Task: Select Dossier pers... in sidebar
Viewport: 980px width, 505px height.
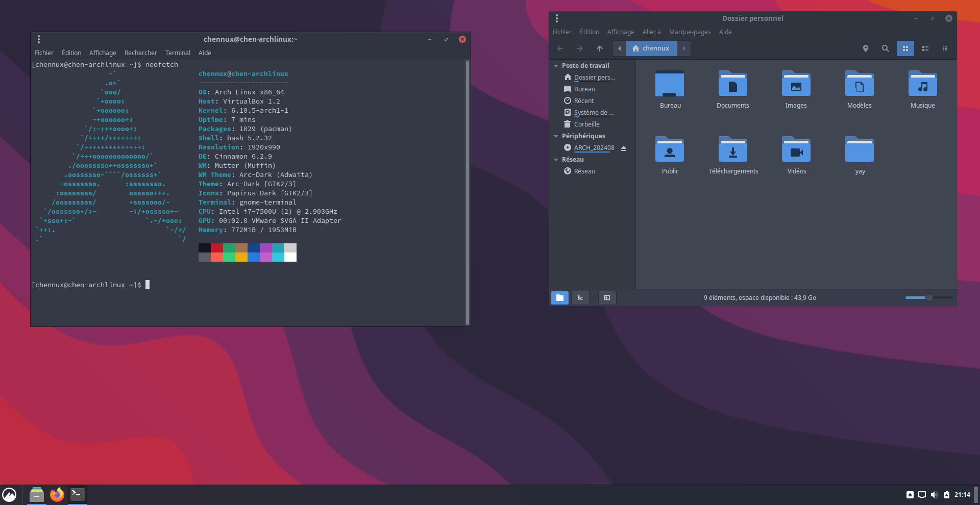Action: tap(594, 78)
